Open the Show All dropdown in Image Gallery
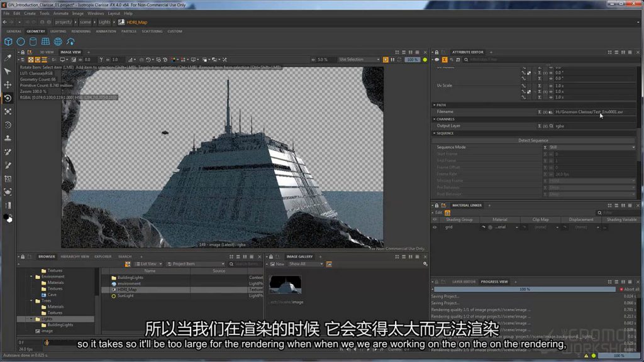 [306, 264]
